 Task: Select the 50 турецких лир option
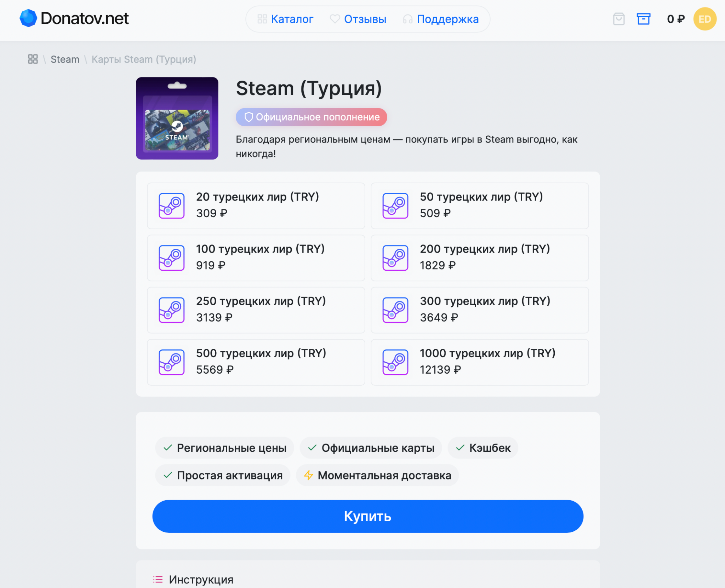[479, 206]
